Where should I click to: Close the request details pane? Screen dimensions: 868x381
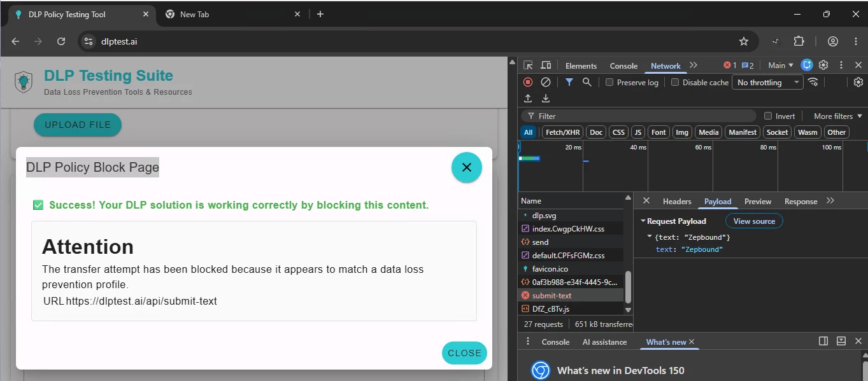[646, 201]
